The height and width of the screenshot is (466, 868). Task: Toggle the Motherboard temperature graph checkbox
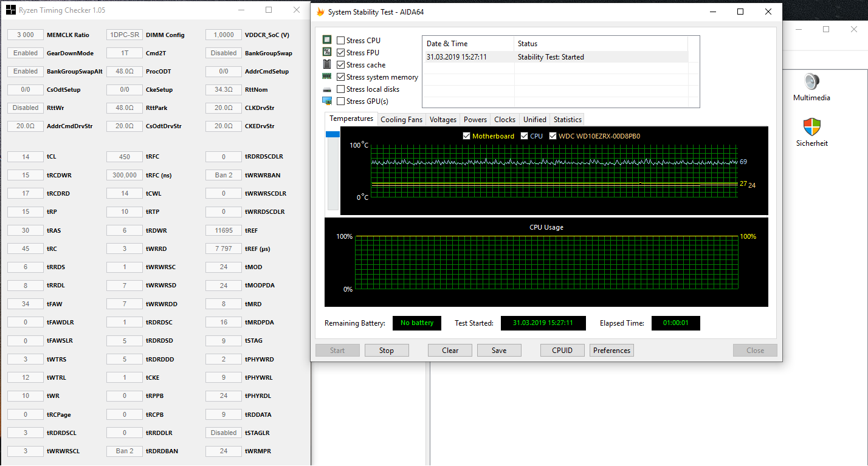(467, 136)
